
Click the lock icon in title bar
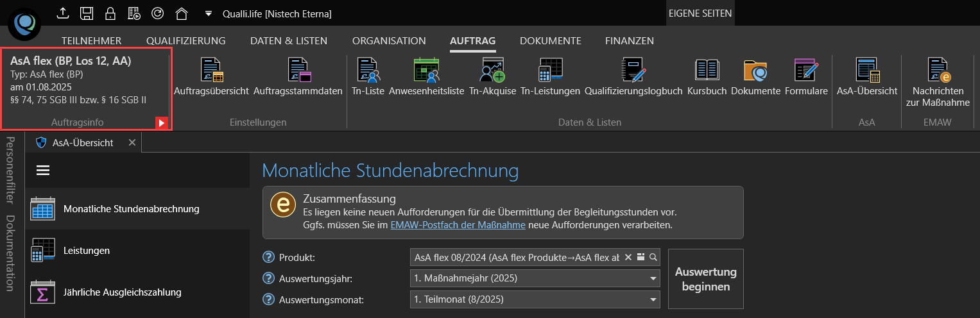pos(110,13)
